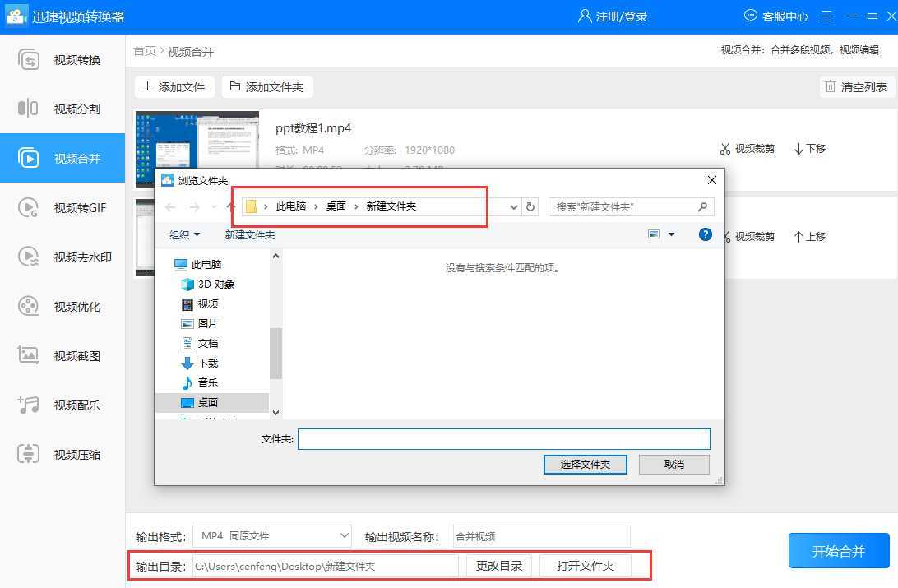Click the dialog forward arrow

(x=195, y=206)
